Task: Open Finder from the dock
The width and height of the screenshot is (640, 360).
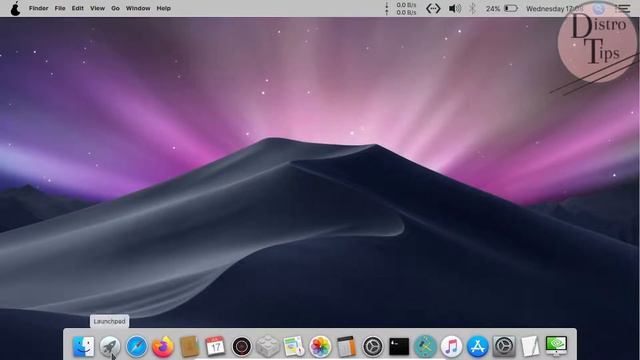Action: [x=84, y=347]
